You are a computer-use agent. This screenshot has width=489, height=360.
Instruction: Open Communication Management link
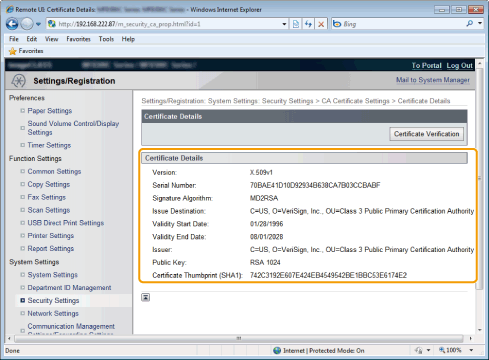pos(71,326)
